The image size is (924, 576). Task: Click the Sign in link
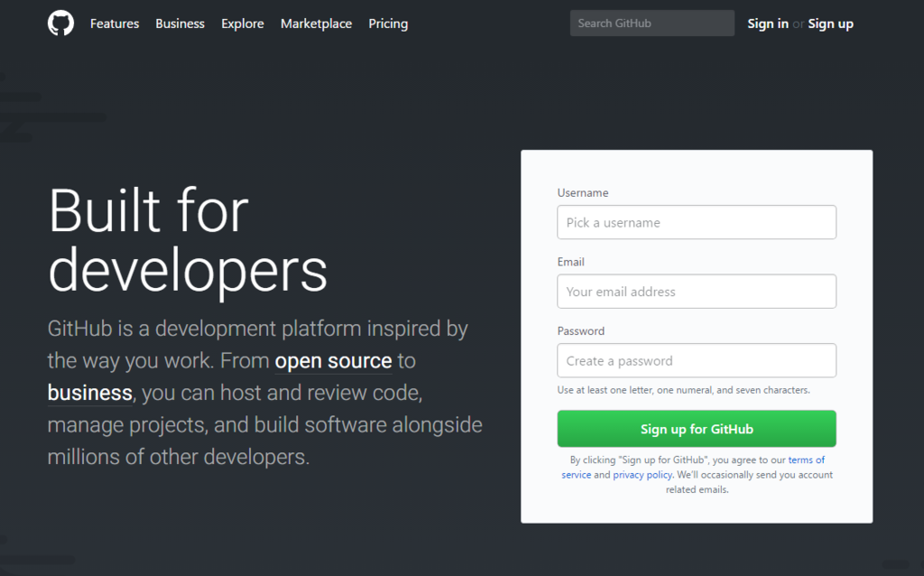767,23
